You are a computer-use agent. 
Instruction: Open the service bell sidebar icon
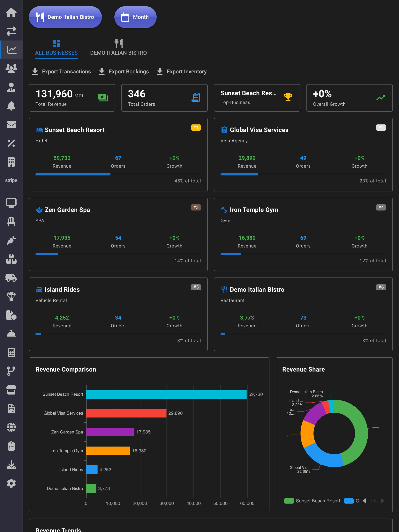11,334
